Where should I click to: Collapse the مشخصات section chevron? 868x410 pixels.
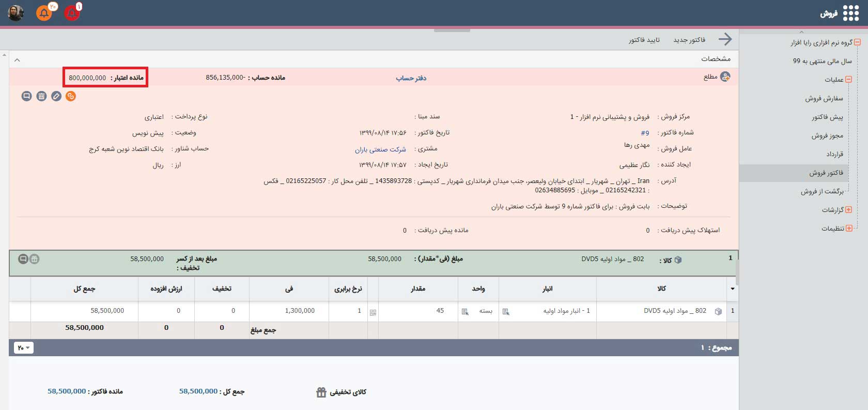[x=17, y=60]
